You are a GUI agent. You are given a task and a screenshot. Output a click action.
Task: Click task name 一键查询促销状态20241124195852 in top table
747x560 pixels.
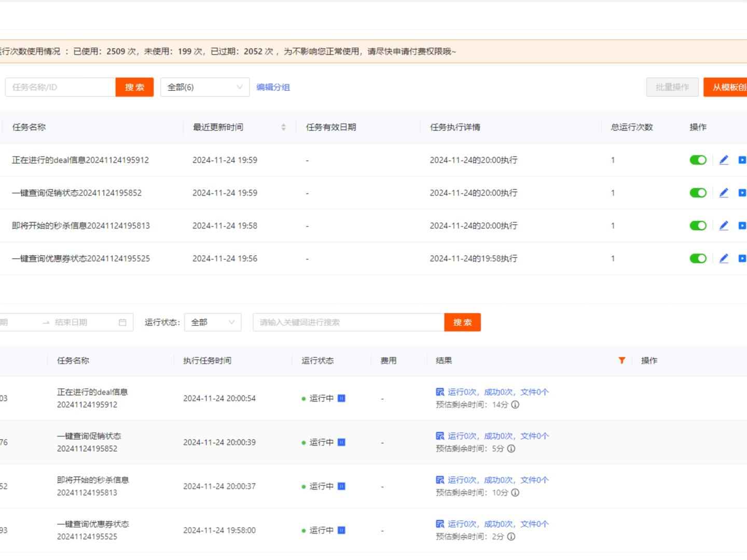pyautogui.click(x=77, y=192)
